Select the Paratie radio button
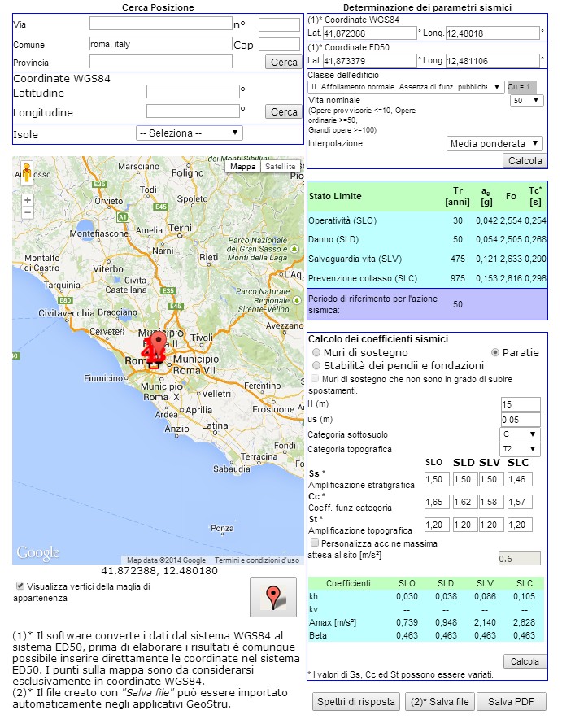The image size is (562, 728). pyautogui.click(x=494, y=353)
